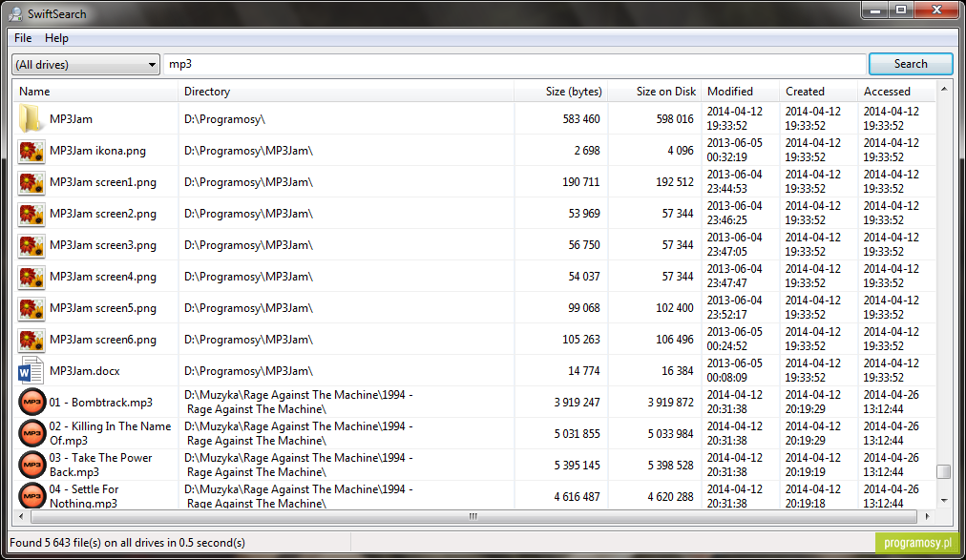Click the size value 190 711

pos(581,182)
